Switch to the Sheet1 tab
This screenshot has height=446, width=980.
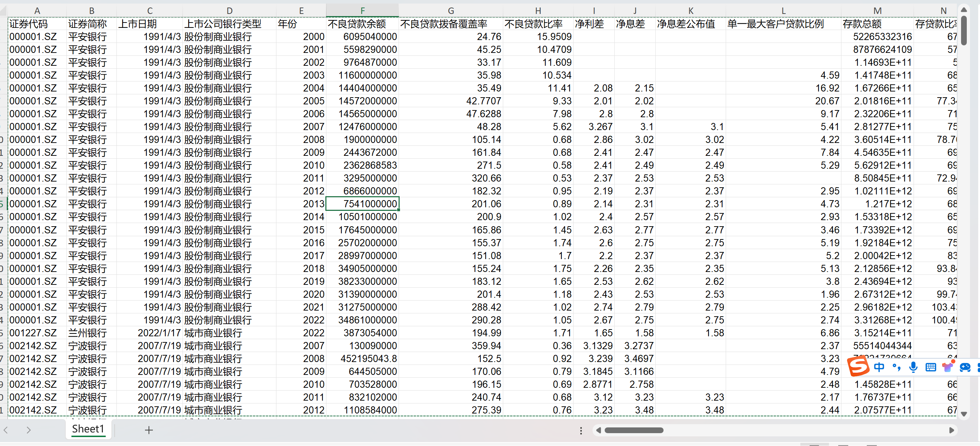88,429
